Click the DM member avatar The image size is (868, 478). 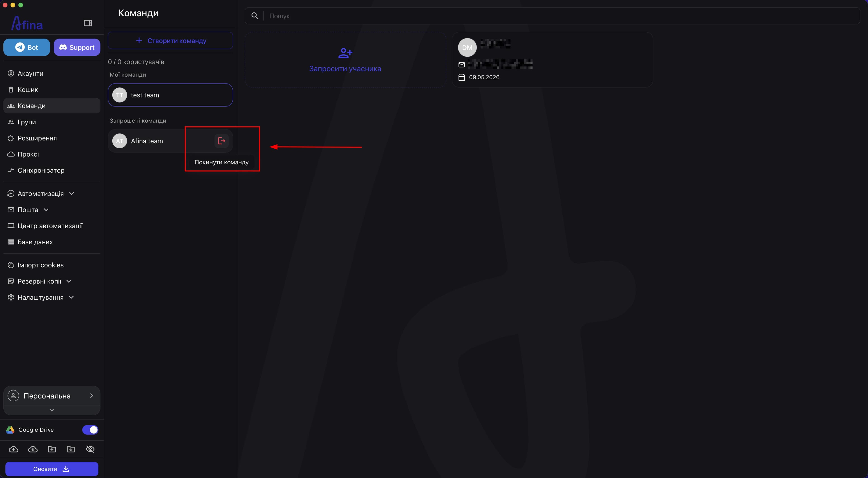467,47
